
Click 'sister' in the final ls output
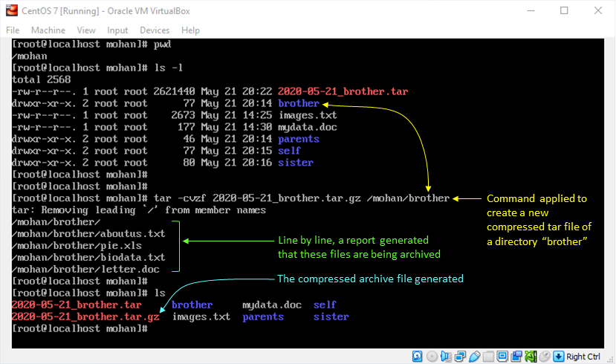[x=331, y=317]
